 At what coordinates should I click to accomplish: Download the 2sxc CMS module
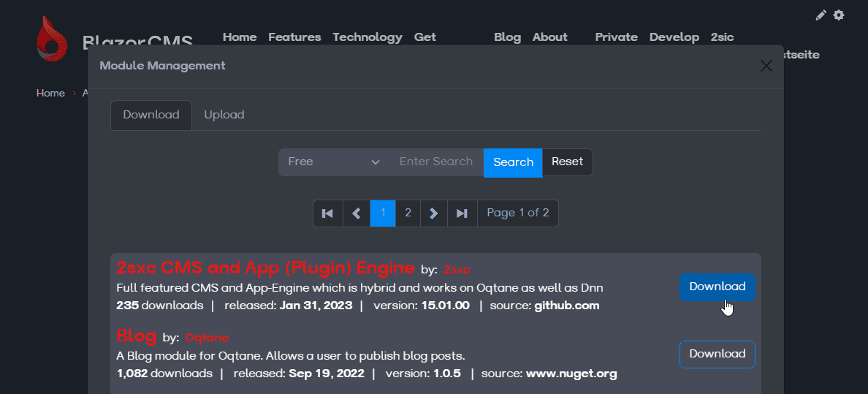click(x=717, y=287)
